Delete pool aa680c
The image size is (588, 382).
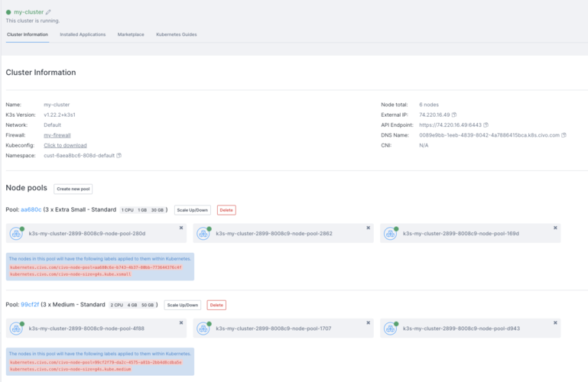tap(226, 210)
